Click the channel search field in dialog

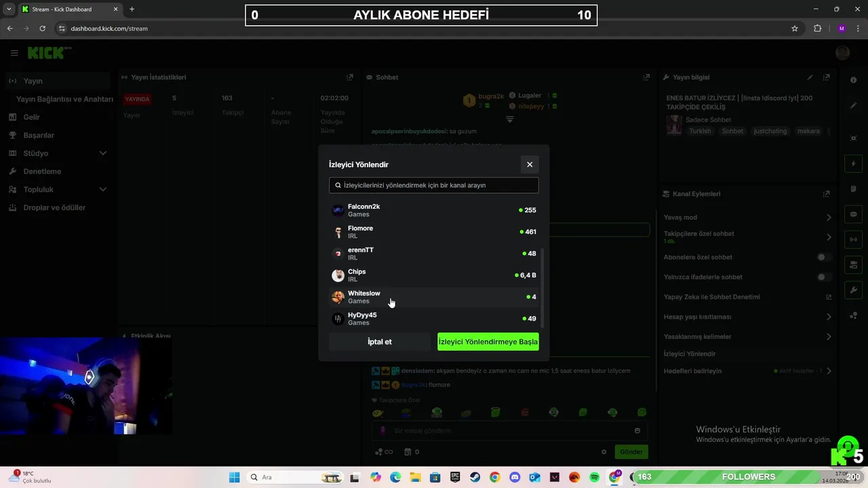(434, 185)
